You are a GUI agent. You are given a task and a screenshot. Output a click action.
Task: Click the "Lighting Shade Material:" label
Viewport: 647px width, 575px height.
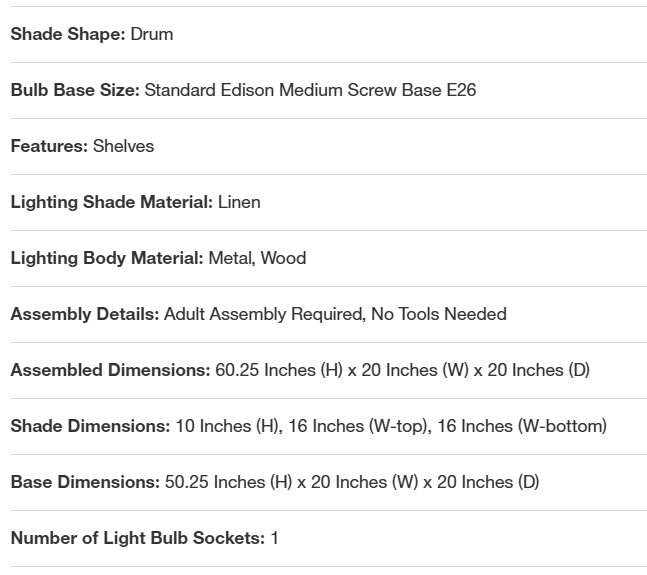click(111, 202)
